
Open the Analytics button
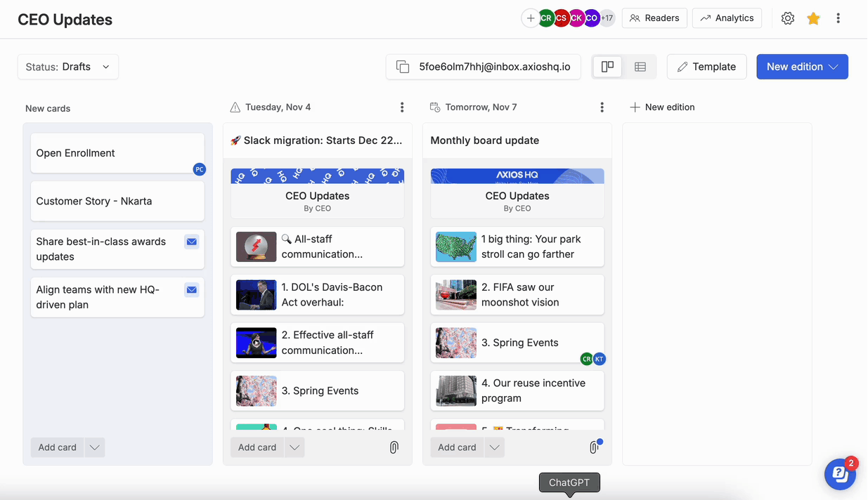point(727,18)
